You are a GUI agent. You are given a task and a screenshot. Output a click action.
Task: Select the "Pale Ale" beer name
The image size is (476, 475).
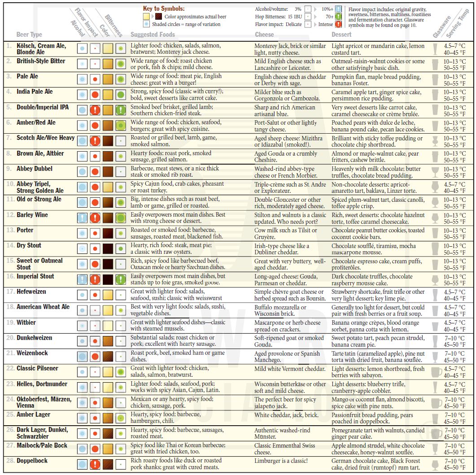click(x=27, y=76)
